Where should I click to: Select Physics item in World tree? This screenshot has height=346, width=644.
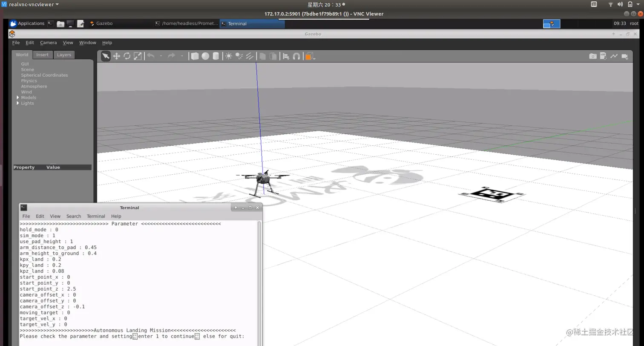point(29,81)
